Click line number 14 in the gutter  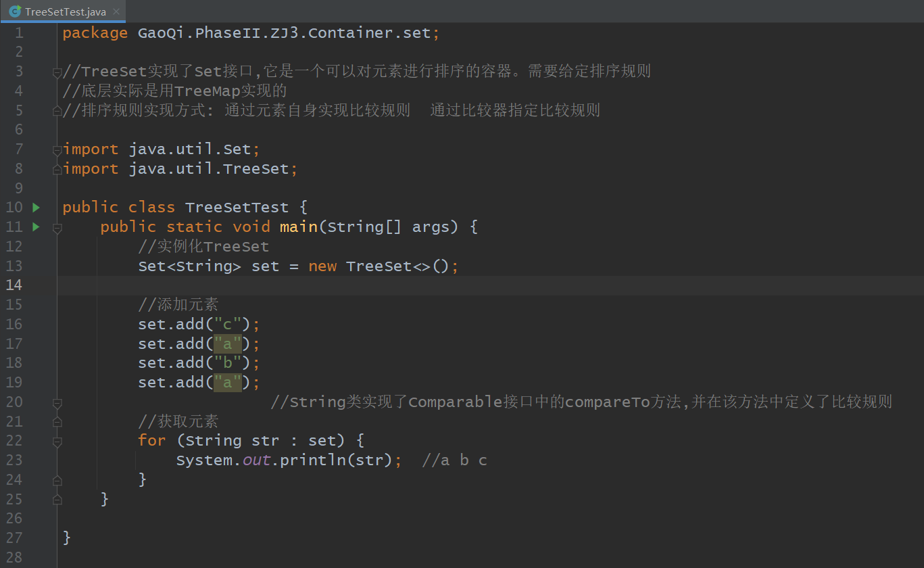[14, 285]
